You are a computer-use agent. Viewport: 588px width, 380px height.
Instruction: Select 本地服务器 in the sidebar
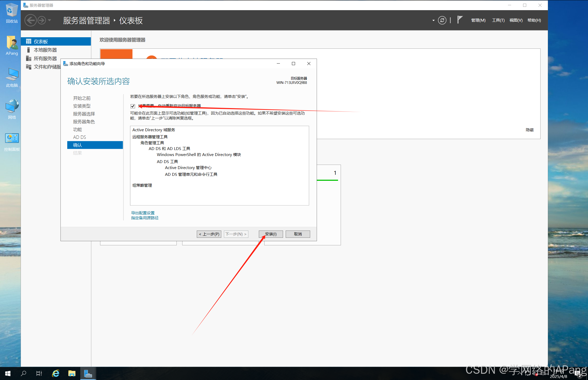[45, 50]
